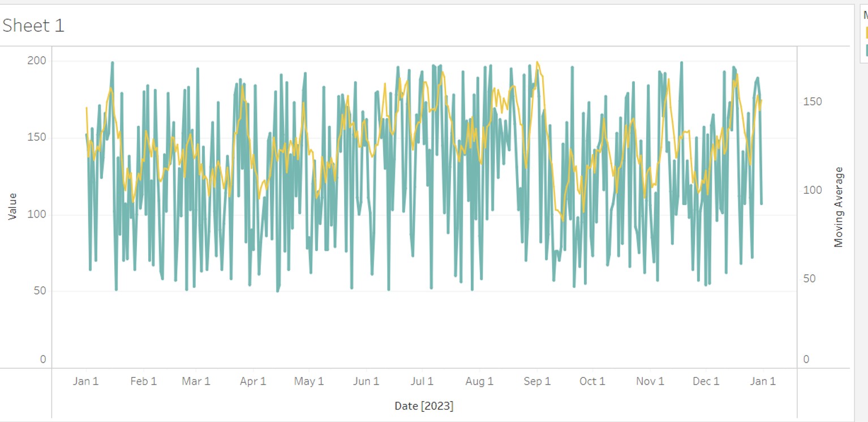The height and width of the screenshot is (422, 868).
Task: Click the May 1 date tick
Action: pos(309,381)
